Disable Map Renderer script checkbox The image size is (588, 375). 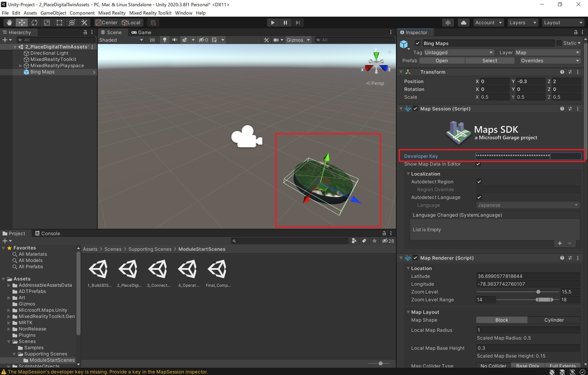coord(416,258)
